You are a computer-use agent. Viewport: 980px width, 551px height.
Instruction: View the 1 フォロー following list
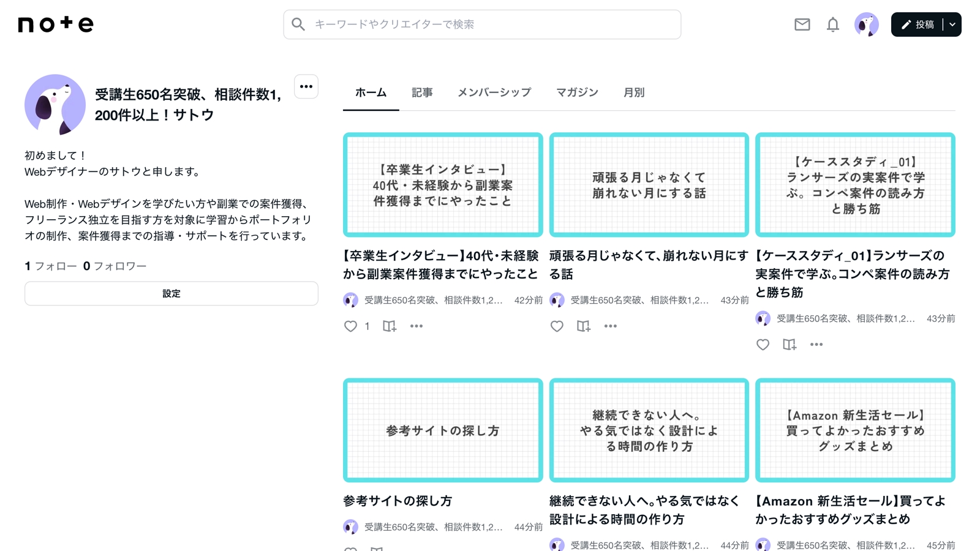[51, 266]
